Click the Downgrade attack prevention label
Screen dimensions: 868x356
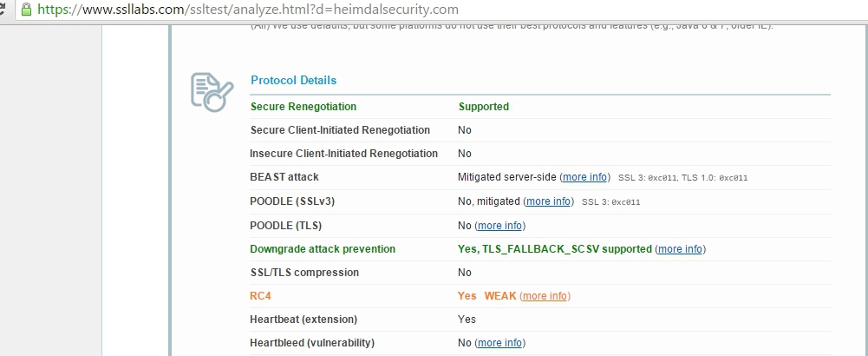tap(323, 249)
